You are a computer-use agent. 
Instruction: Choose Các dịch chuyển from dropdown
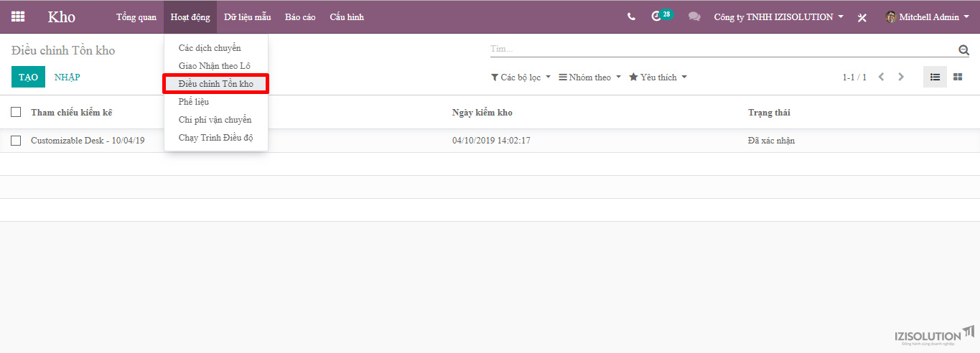coord(216,47)
